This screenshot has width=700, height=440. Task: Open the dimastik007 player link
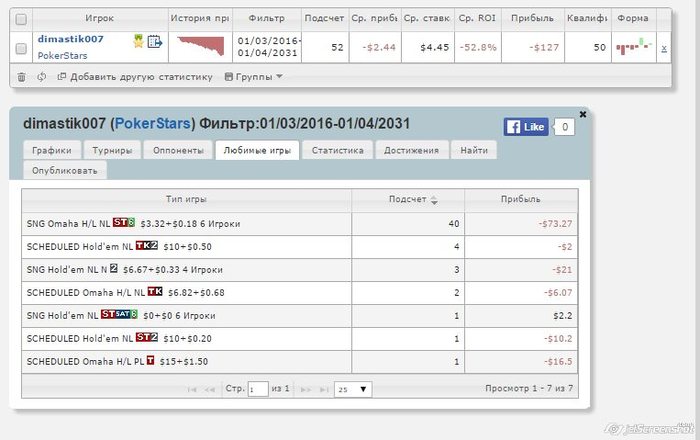(71, 39)
